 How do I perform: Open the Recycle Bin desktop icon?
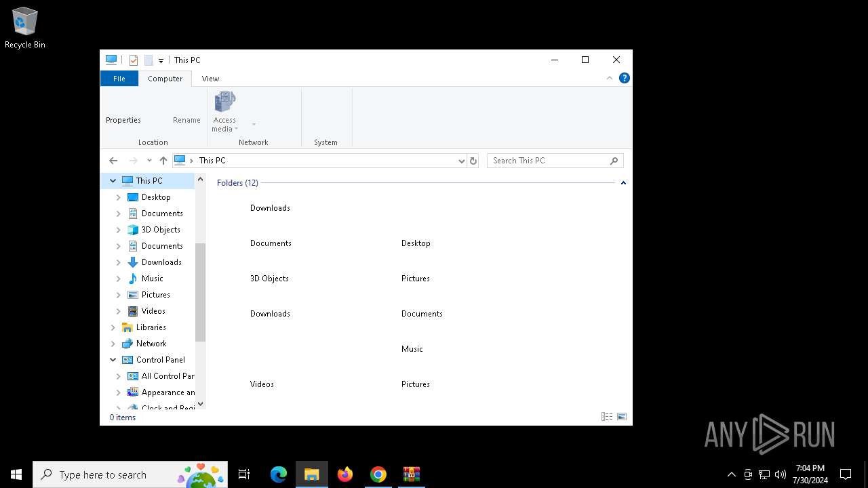click(x=25, y=28)
